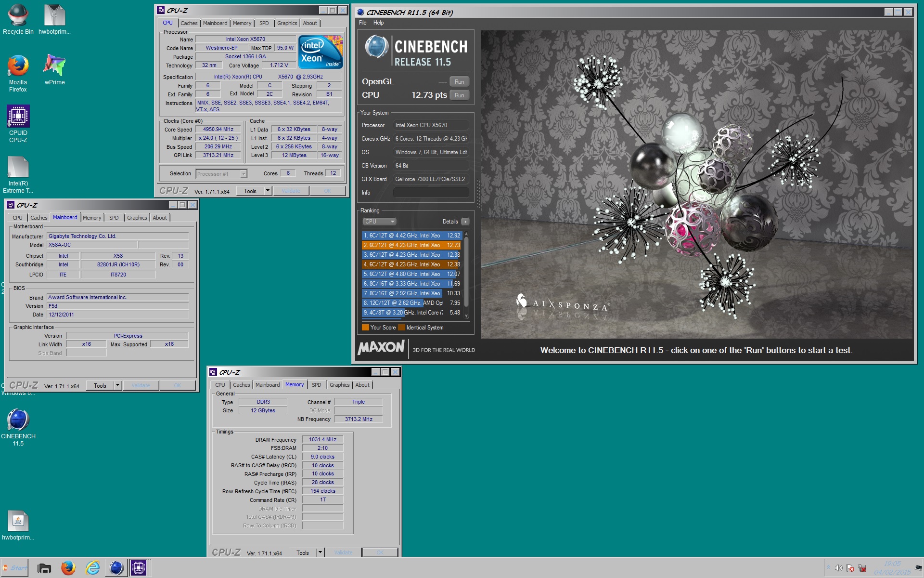The height and width of the screenshot is (578, 924).
Task: Click the MAXON logo in Cinebench
Action: point(381,347)
